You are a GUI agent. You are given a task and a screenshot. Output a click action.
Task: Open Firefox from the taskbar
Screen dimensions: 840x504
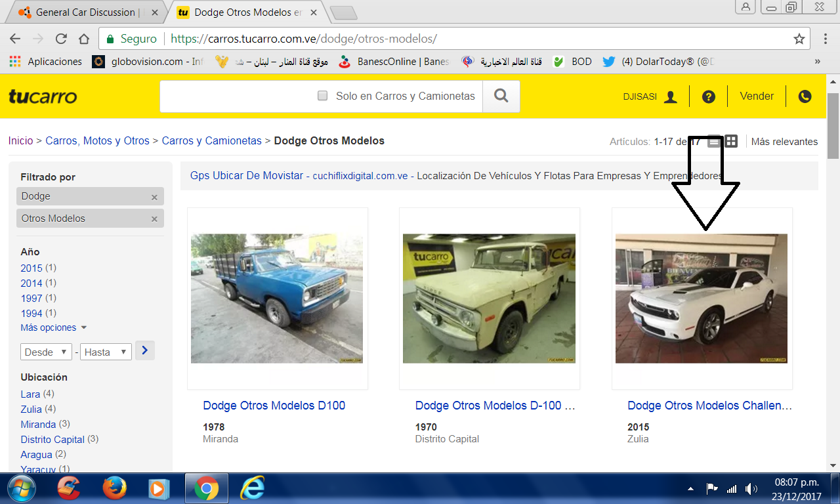click(114, 488)
